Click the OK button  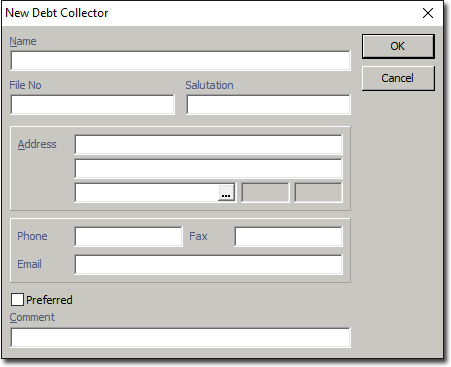(x=398, y=46)
